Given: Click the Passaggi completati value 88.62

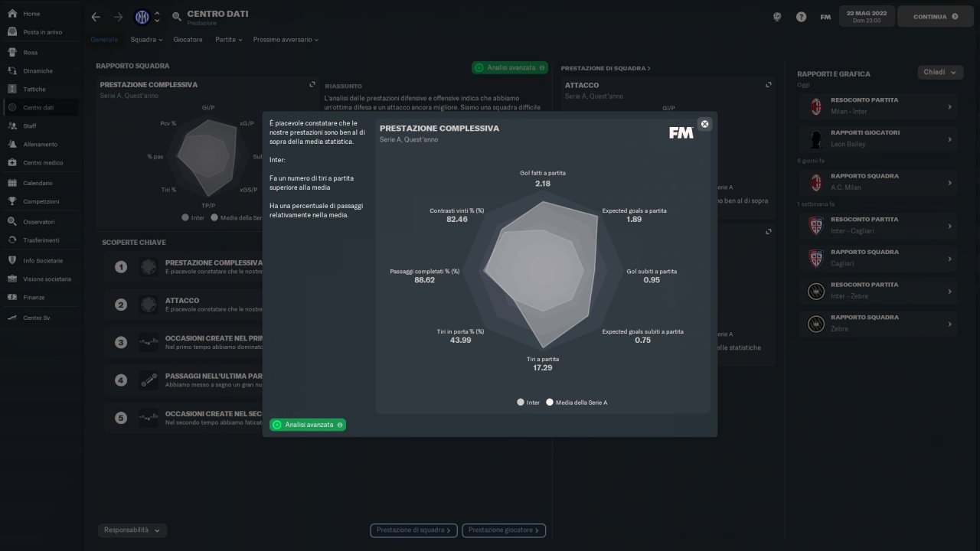Looking at the screenshot, I should [425, 280].
